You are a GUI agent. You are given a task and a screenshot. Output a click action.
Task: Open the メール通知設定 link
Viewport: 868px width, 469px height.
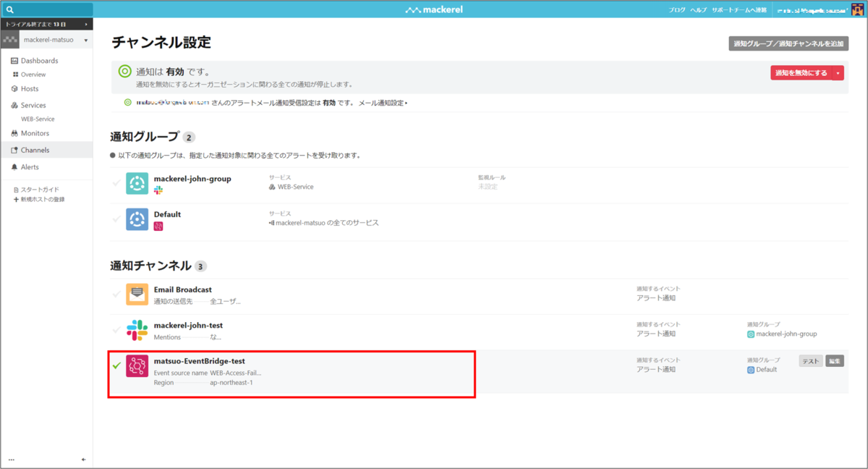tap(383, 103)
